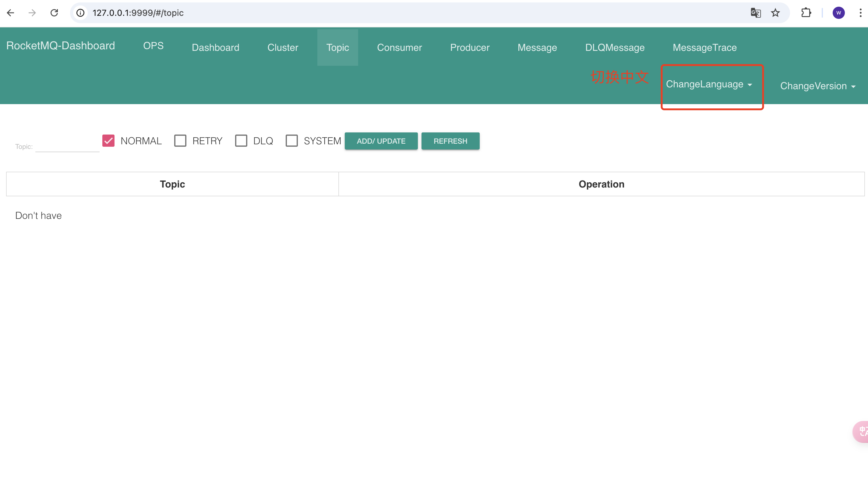Click the pink floating translate widget

pos(860,432)
